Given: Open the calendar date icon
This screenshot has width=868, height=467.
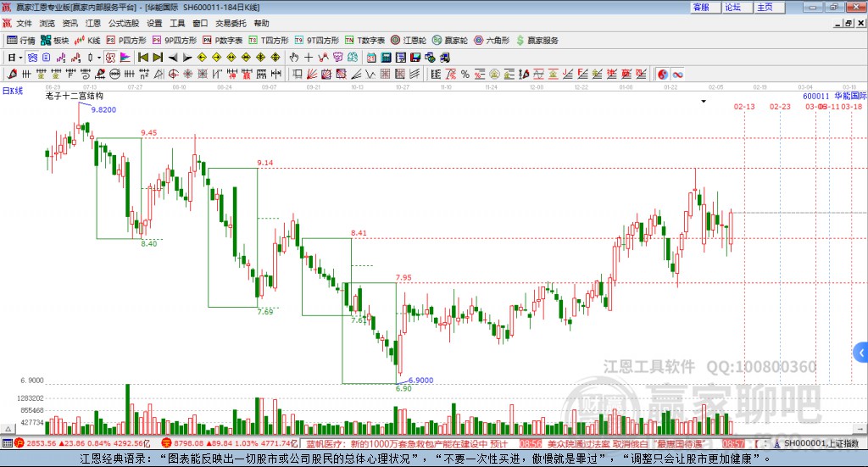Looking at the screenshot, I should [x=371, y=58].
